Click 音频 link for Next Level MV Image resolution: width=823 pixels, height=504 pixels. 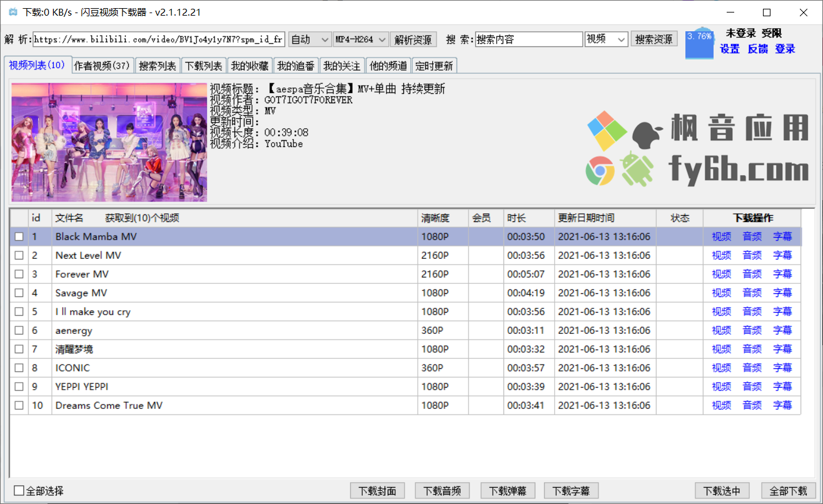[x=752, y=256]
